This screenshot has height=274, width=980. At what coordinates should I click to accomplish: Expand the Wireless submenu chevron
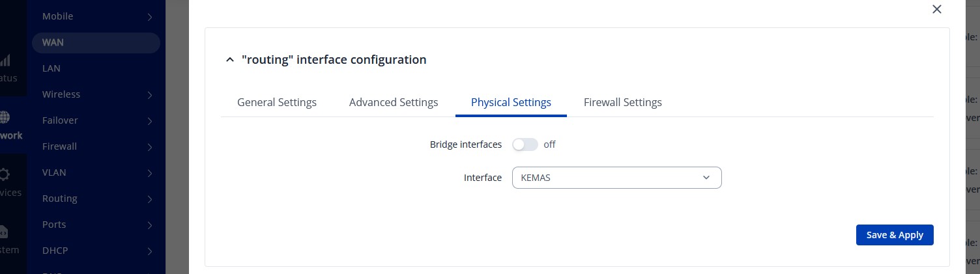pos(150,95)
